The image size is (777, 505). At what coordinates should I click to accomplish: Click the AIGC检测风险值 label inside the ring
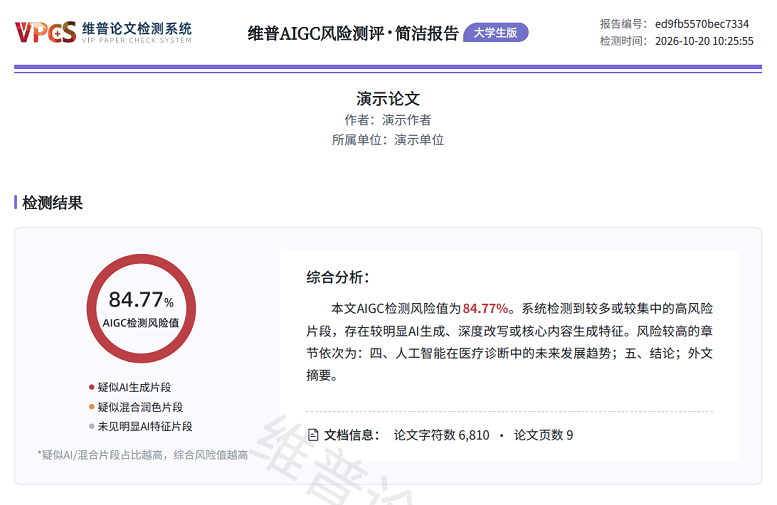coord(141,323)
